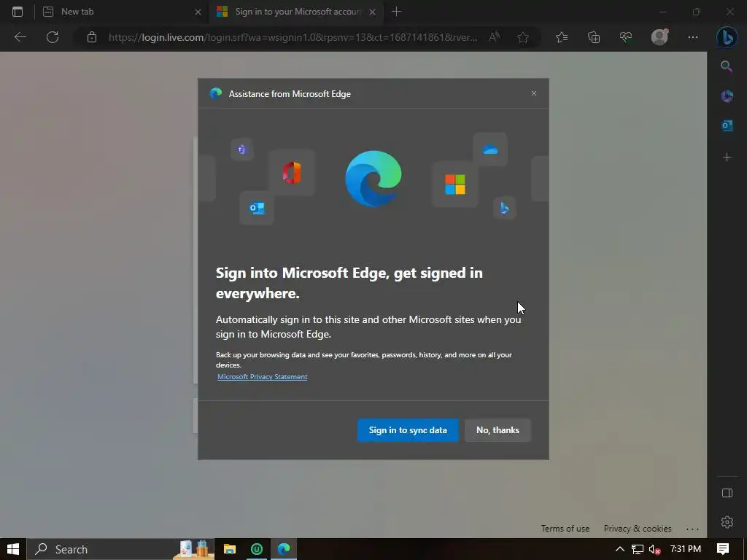The width and height of the screenshot is (747, 560).
Task: Open network status tray icon
Action: (638, 549)
